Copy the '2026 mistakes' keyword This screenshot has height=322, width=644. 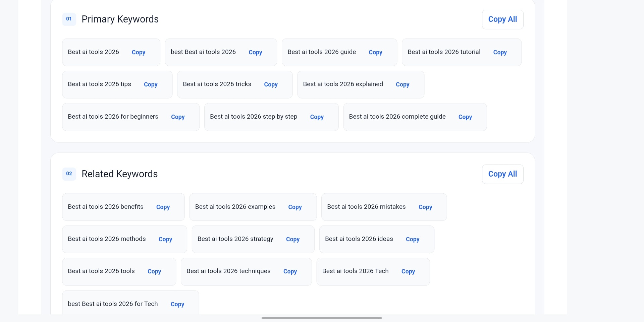point(425,207)
